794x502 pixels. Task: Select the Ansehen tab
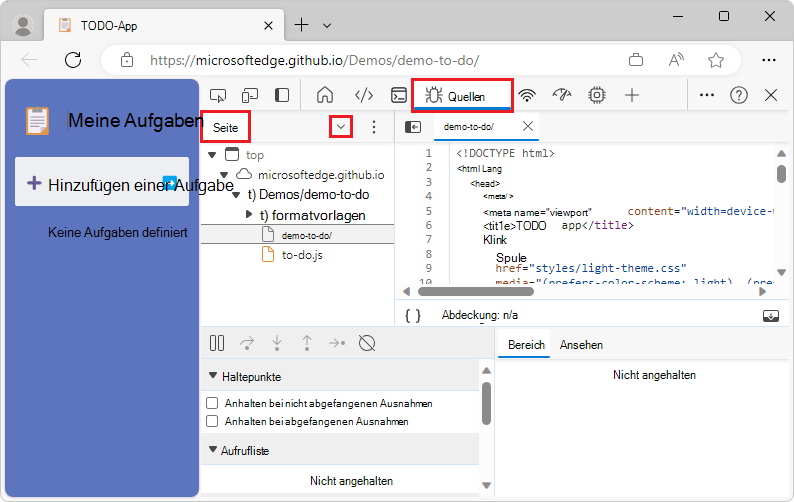[x=581, y=345]
